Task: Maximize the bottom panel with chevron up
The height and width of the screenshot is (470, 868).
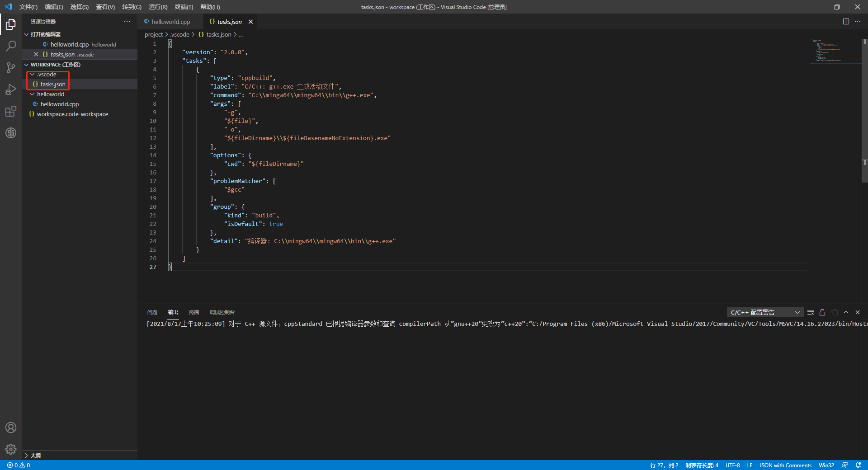Action: (846, 312)
